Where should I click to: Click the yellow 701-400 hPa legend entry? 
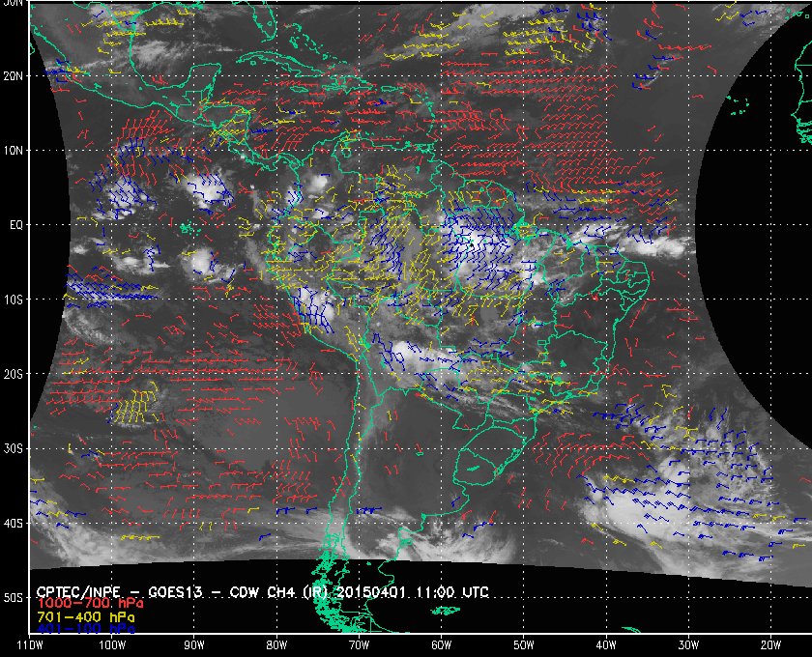(x=85, y=617)
